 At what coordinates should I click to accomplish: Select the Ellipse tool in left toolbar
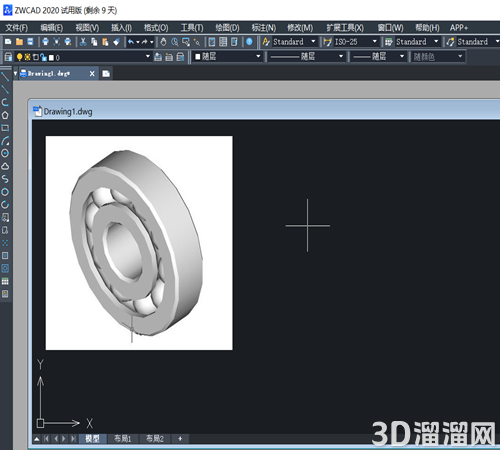(x=5, y=192)
